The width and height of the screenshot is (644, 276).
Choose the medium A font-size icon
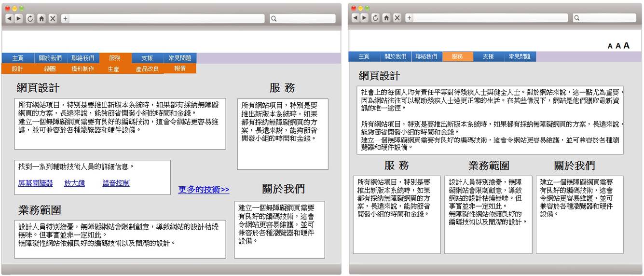coord(617,46)
